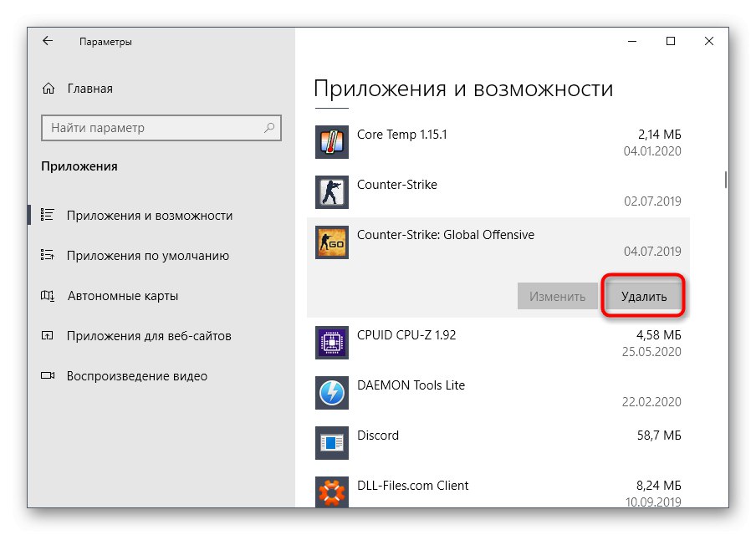Click the DLL-Files.com Client orange icon

tap(332, 492)
